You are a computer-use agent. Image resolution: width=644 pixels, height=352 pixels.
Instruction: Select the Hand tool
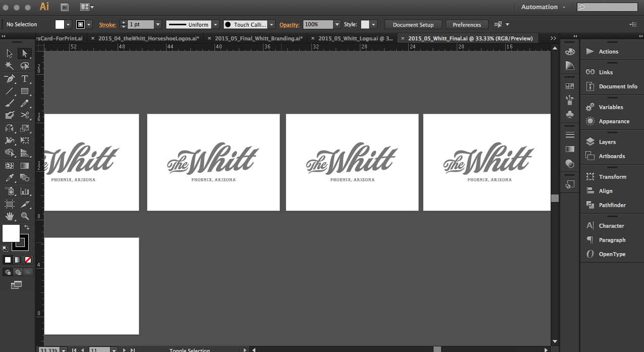(9, 216)
